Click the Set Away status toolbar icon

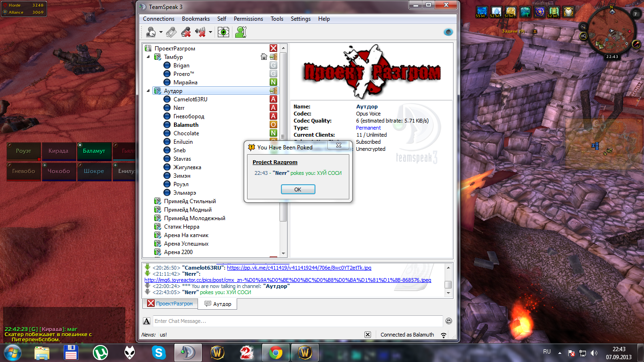click(151, 32)
